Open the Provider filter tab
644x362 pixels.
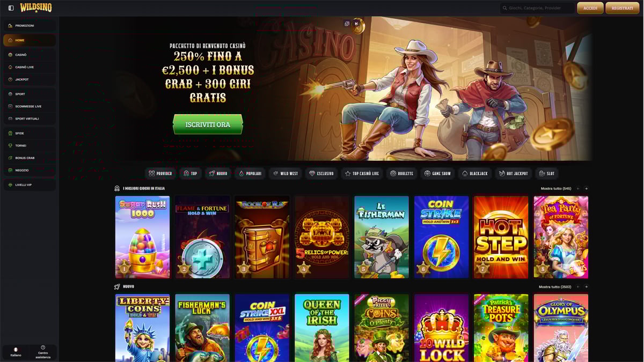coord(160,174)
